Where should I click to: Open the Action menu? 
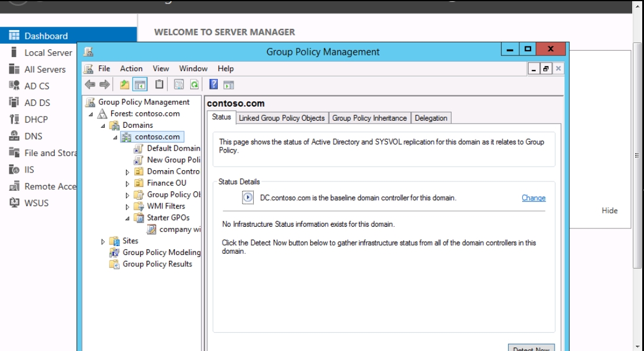tap(131, 69)
